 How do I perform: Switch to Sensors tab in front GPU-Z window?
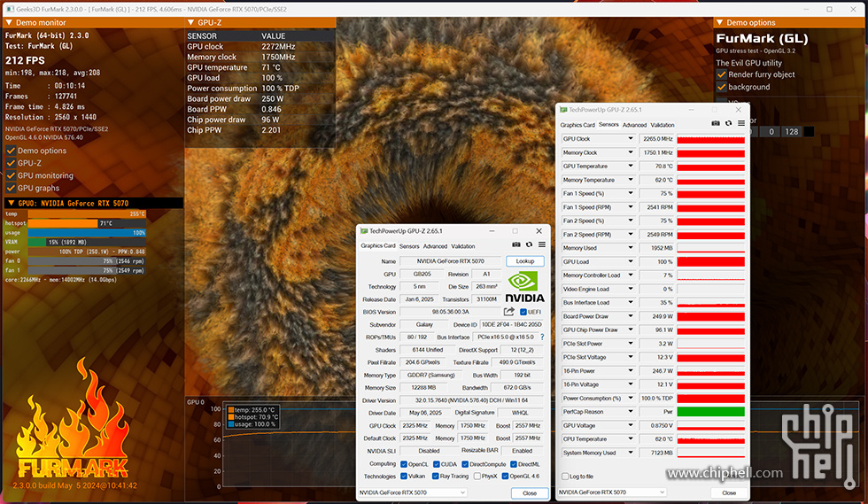[x=409, y=246]
